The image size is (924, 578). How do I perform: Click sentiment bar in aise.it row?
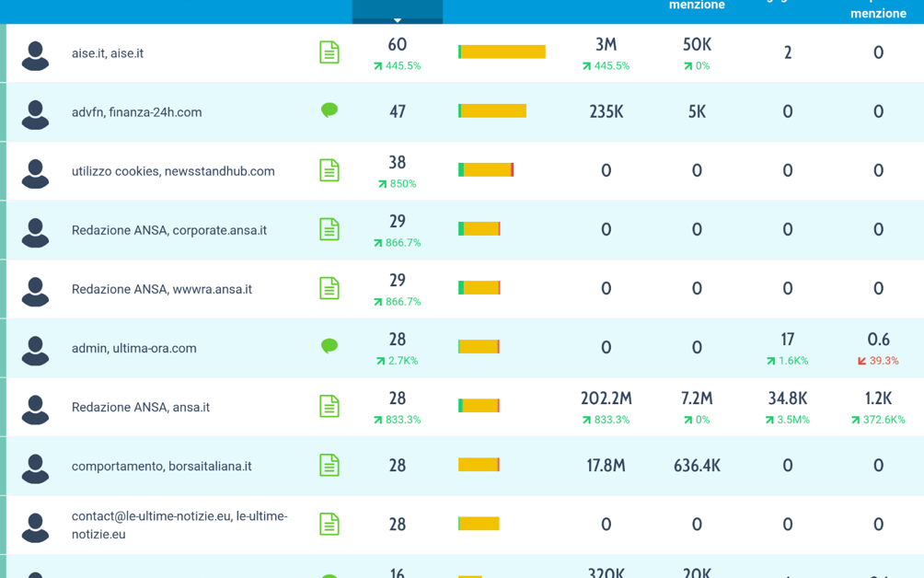point(502,52)
